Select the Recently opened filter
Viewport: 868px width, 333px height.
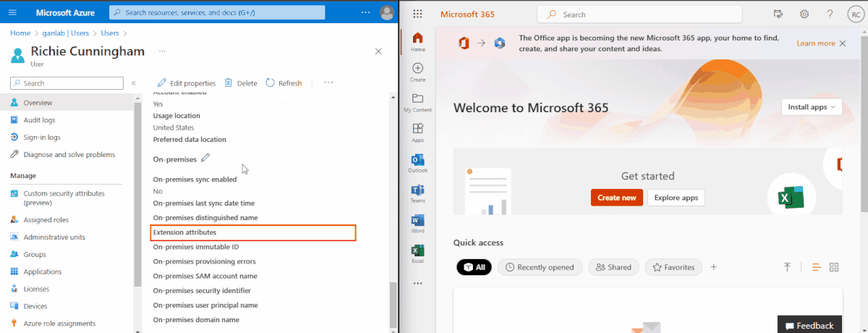(540, 267)
